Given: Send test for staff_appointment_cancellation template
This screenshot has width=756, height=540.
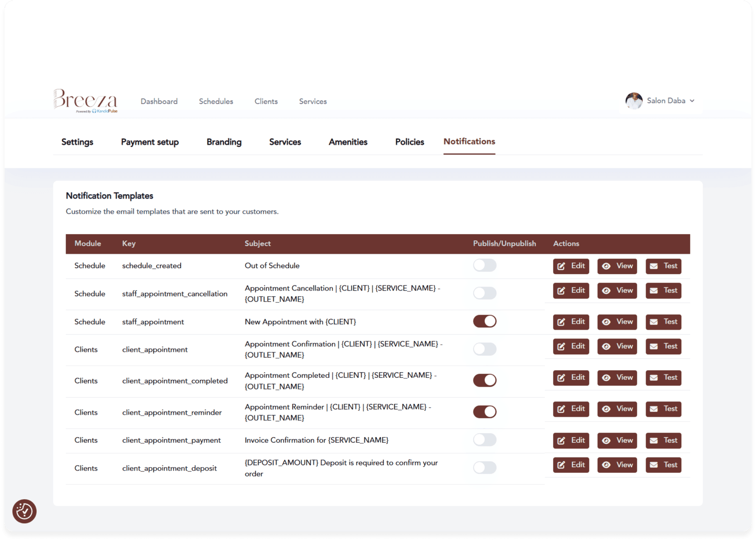Looking at the screenshot, I should (663, 290).
